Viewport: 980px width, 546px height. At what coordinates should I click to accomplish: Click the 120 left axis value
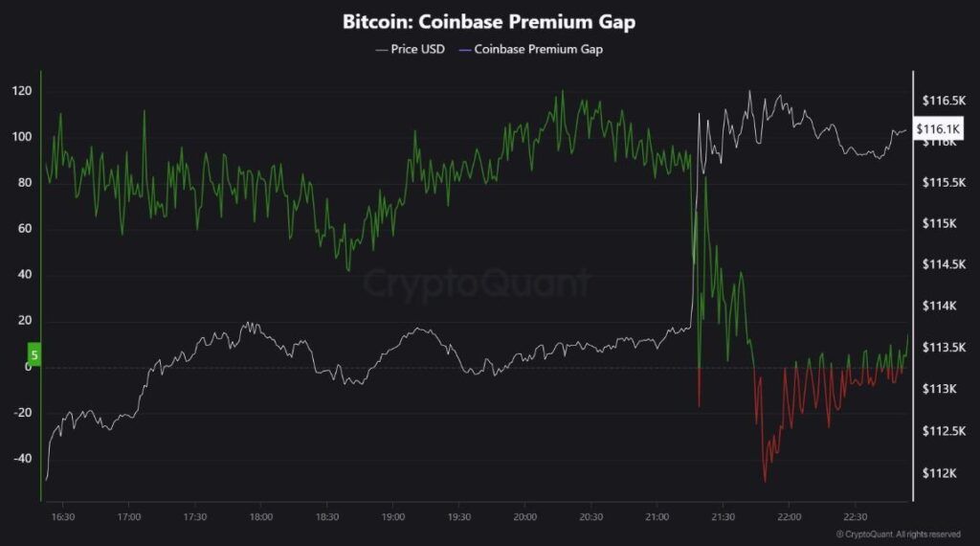tap(22, 91)
